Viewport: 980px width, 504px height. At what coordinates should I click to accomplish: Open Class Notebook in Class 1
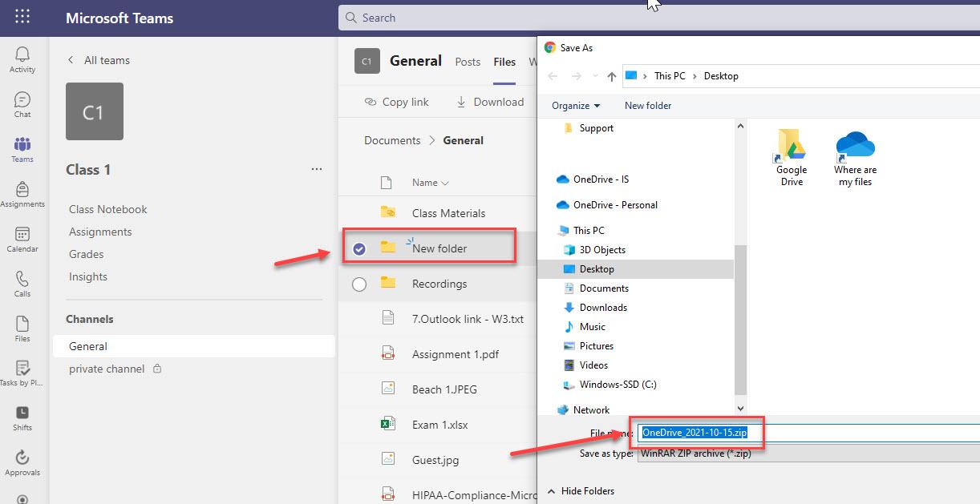click(x=108, y=209)
